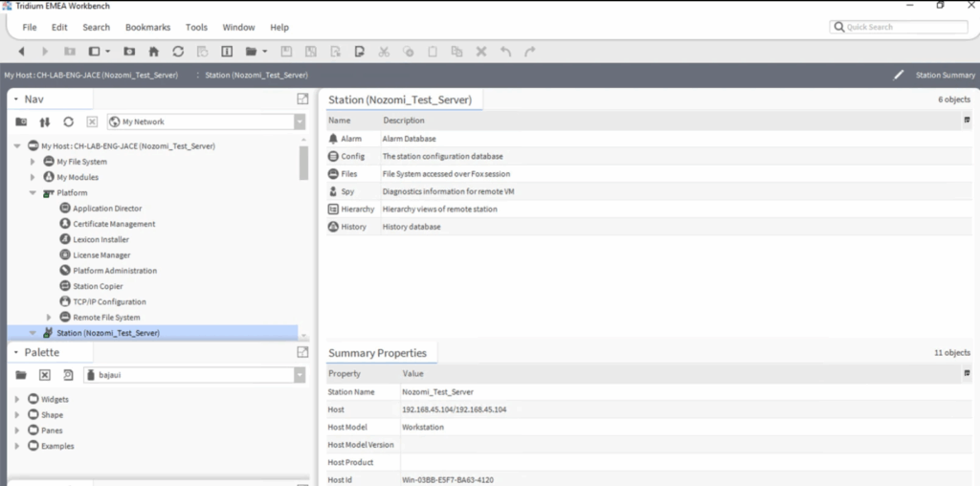Click the Delete X icon in toolbar
This screenshot has height=486, width=980.
pyautogui.click(x=481, y=52)
